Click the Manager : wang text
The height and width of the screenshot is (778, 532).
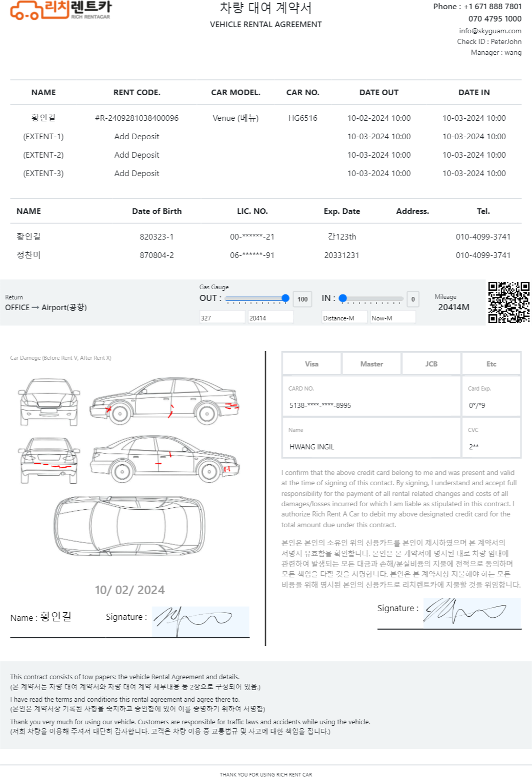coord(496,53)
